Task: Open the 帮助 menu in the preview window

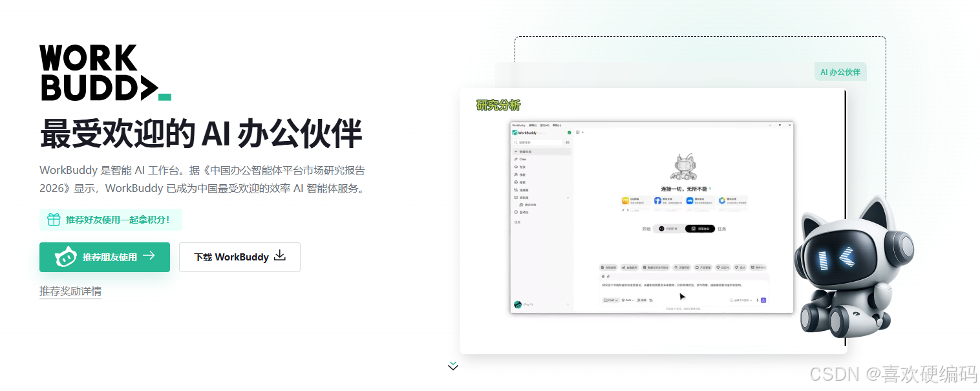Action: tap(557, 125)
